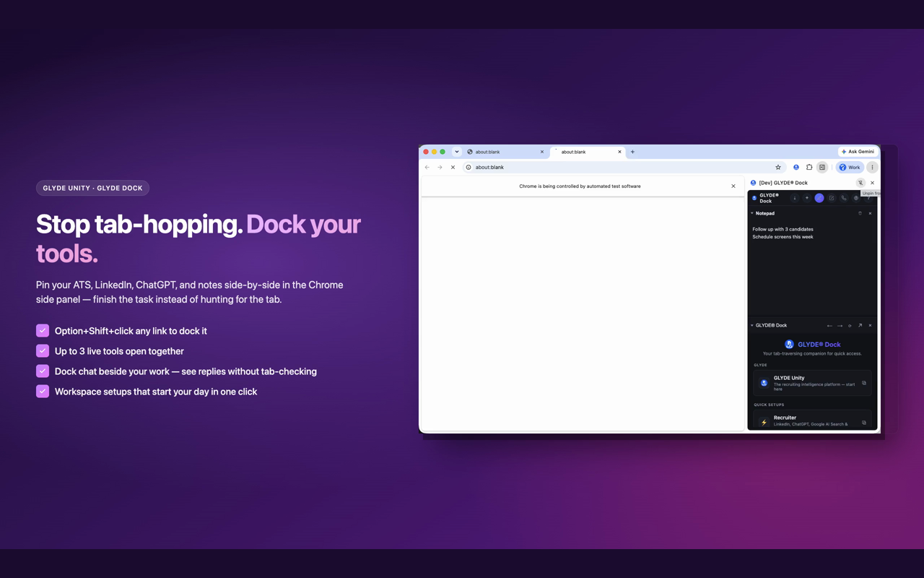Viewport: 924px width, 578px height.
Task: Close the GLYDE® Dock pane section
Action: [870, 325]
